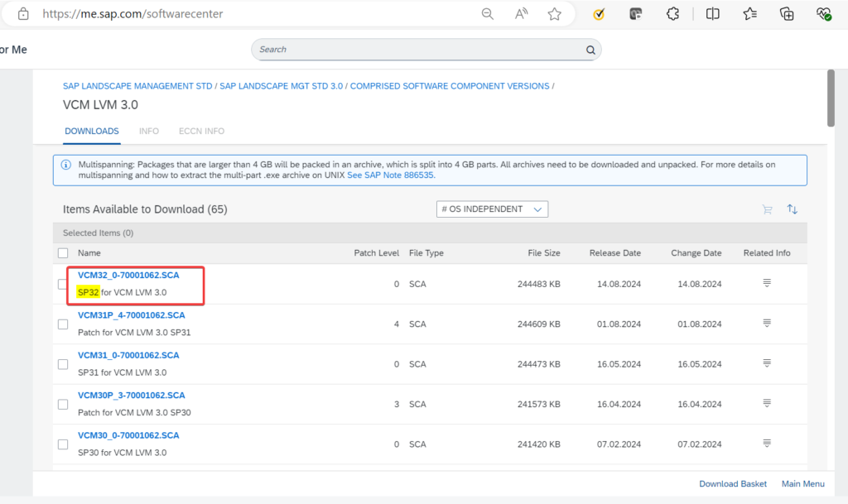The width and height of the screenshot is (848, 504).
Task: Click the Patch Level column header
Action: (377, 252)
